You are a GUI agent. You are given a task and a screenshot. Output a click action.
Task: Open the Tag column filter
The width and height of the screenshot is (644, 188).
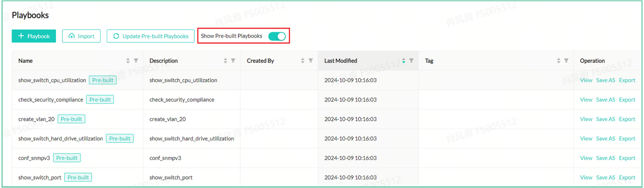point(566,61)
